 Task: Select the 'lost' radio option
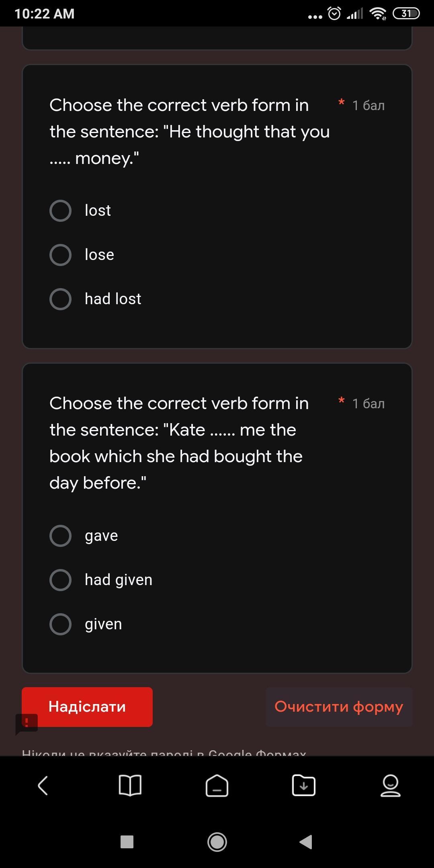coord(61,211)
